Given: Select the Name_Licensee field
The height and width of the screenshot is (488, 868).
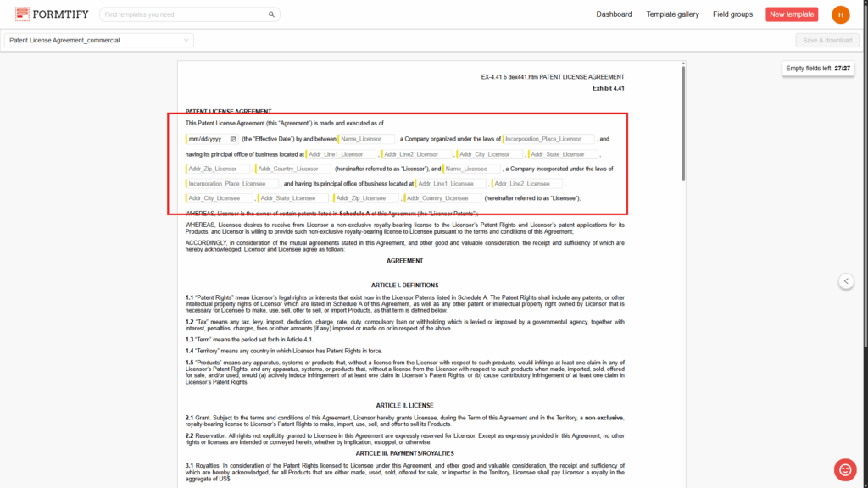Looking at the screenshot, I should (x=472, y=169).
